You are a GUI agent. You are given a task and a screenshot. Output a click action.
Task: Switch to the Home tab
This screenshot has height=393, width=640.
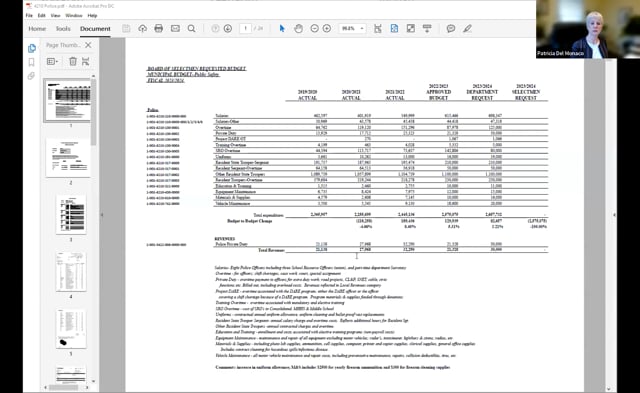37,29
